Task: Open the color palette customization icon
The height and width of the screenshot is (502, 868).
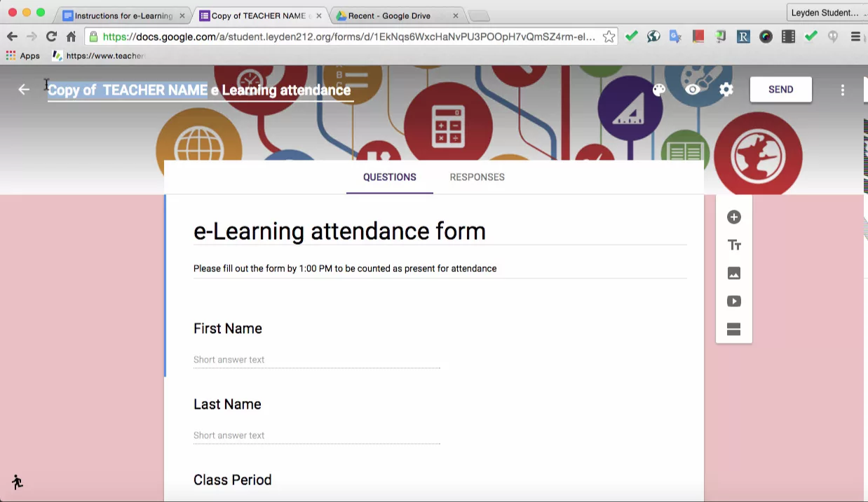Action: tap(658, 90)
